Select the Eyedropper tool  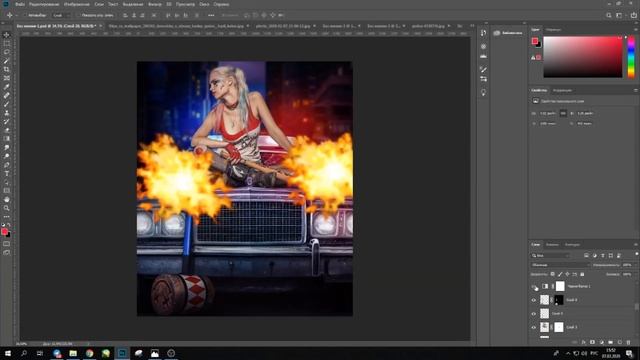pos(7,87)
